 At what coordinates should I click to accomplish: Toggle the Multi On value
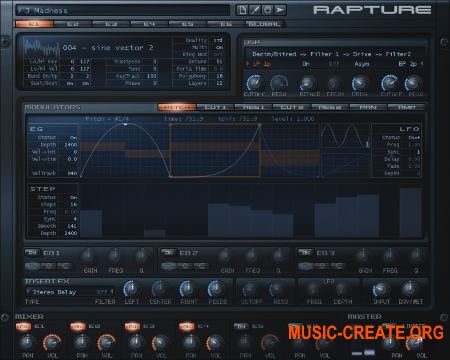click(x=219, y=47)
